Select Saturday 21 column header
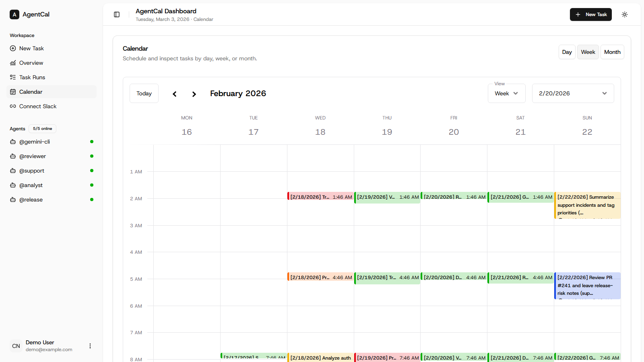The height and width of the screenshot is (362, 644). [x=520, y=126]
